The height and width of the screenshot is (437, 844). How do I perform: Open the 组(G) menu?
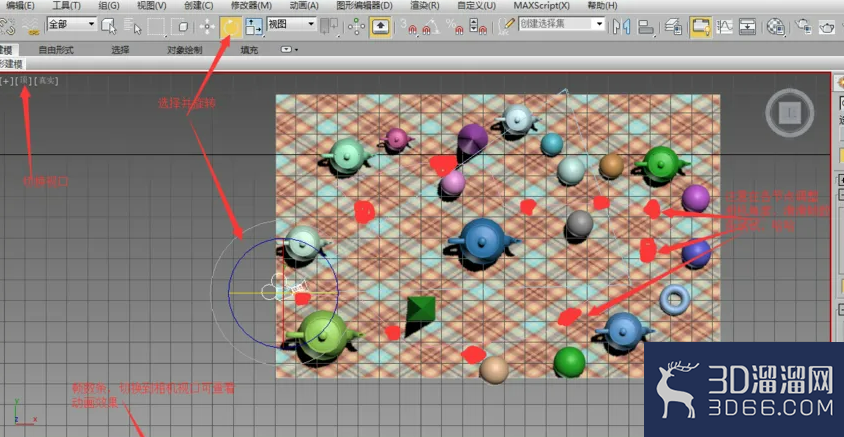click(107, 6)
